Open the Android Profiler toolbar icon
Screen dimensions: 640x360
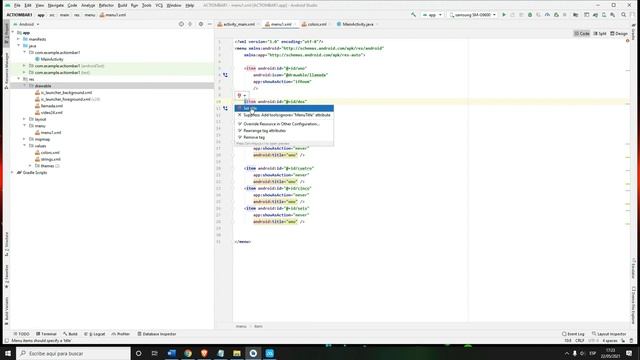547,15
